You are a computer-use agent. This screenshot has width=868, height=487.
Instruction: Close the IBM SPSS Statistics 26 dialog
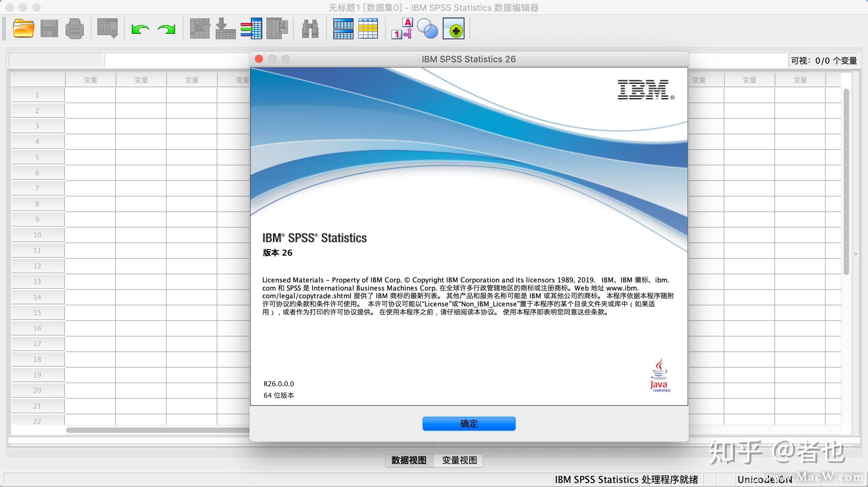coord(259,59)
